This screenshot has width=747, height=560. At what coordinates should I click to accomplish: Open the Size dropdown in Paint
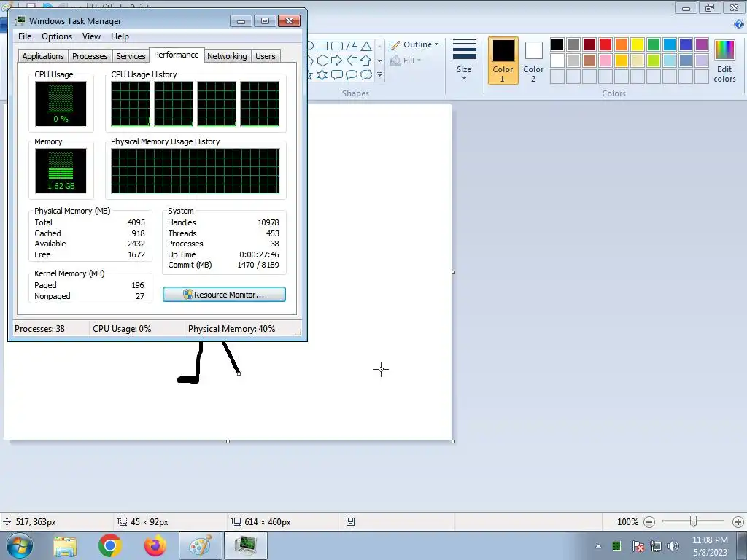[464, 61]
